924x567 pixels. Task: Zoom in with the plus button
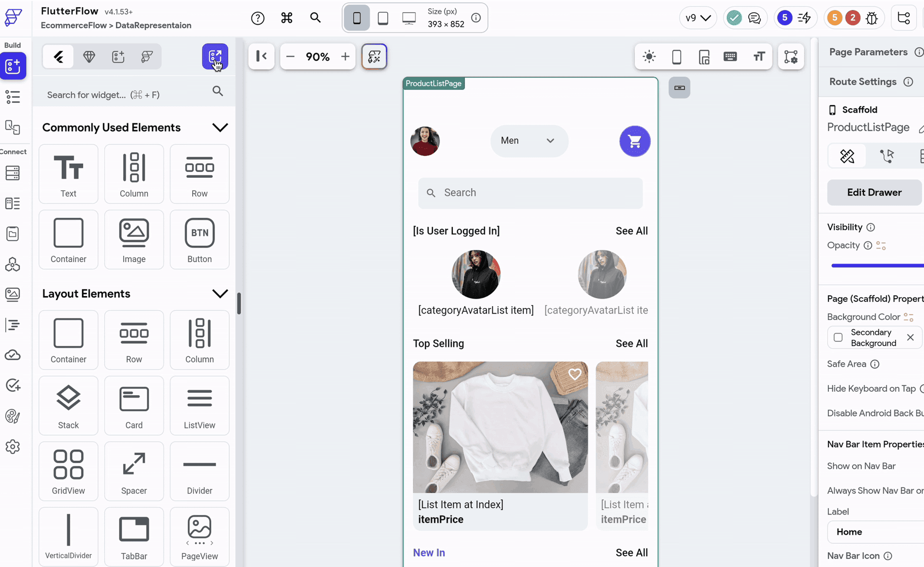(x=345, y=56)
